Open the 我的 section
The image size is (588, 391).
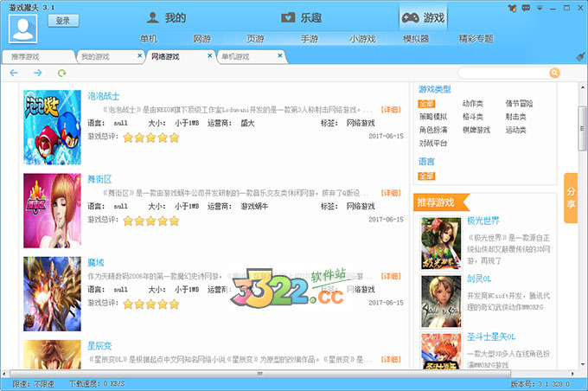pyautogui.click(x=166, y=17)
